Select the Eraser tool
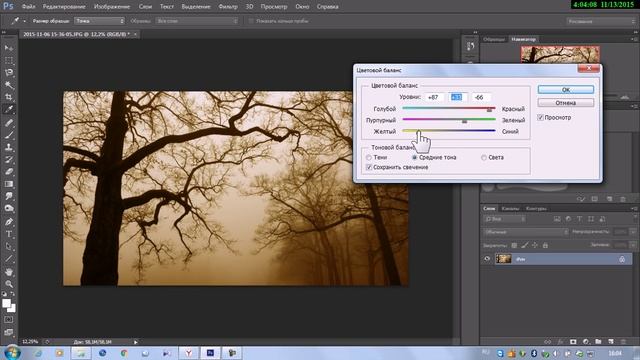 click(x=9, y=171)
